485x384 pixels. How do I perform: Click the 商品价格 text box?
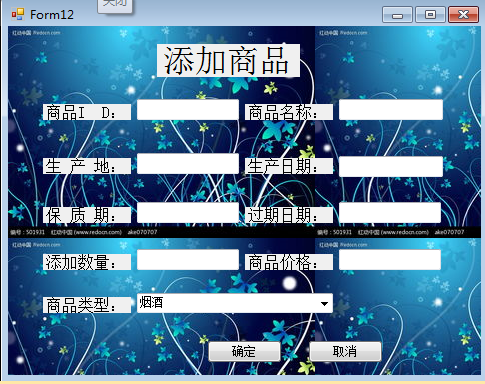pyautogui.click(x=390, y=260)
